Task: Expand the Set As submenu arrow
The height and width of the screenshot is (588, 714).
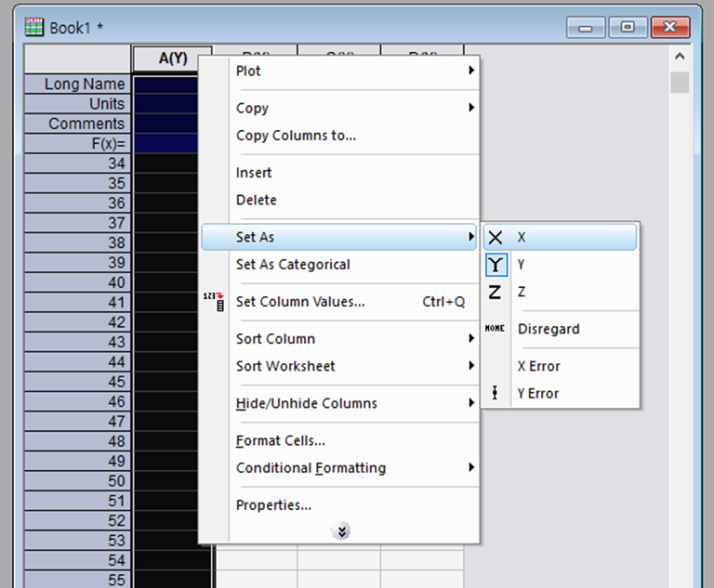Action: click(x=471, y=237)
